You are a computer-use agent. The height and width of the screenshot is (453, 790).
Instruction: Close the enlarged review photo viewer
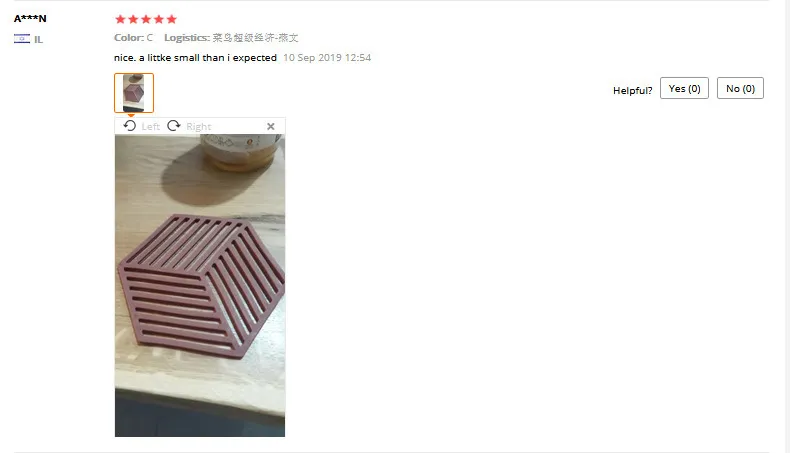271,126
